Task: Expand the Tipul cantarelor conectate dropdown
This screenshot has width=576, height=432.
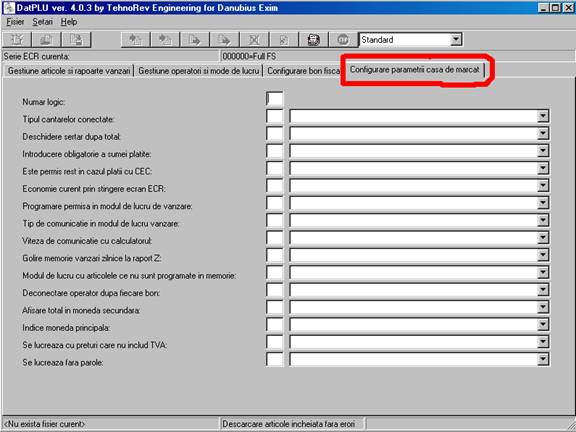Action: click(x=543, y=116)
